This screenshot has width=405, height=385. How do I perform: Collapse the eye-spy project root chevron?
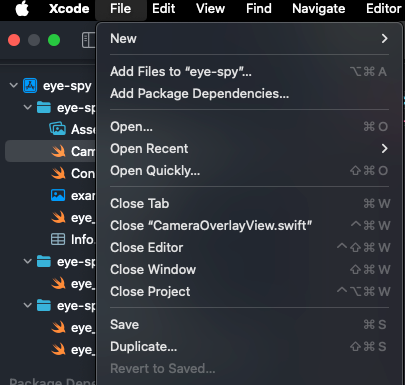tap(14, 85)
